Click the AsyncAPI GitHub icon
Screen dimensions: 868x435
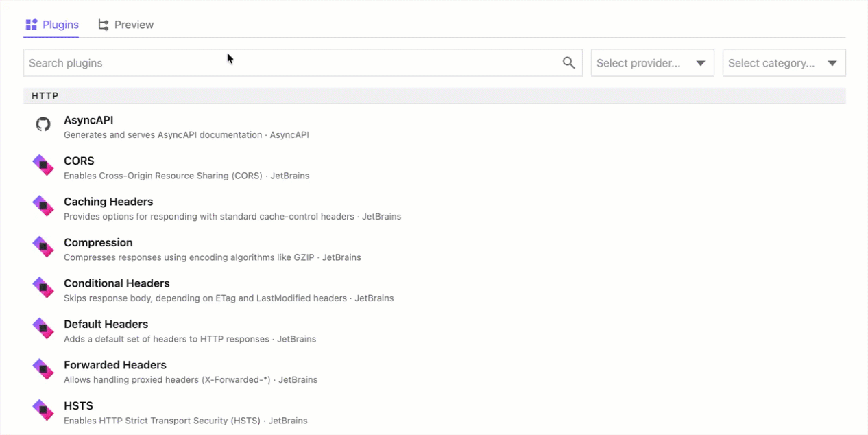click(43, 125)
